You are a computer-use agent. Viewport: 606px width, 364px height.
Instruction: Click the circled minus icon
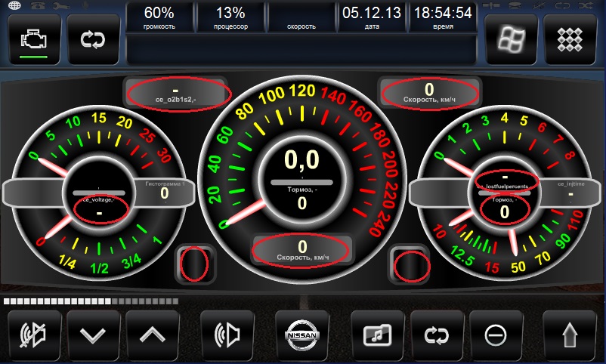pos(496,335)
